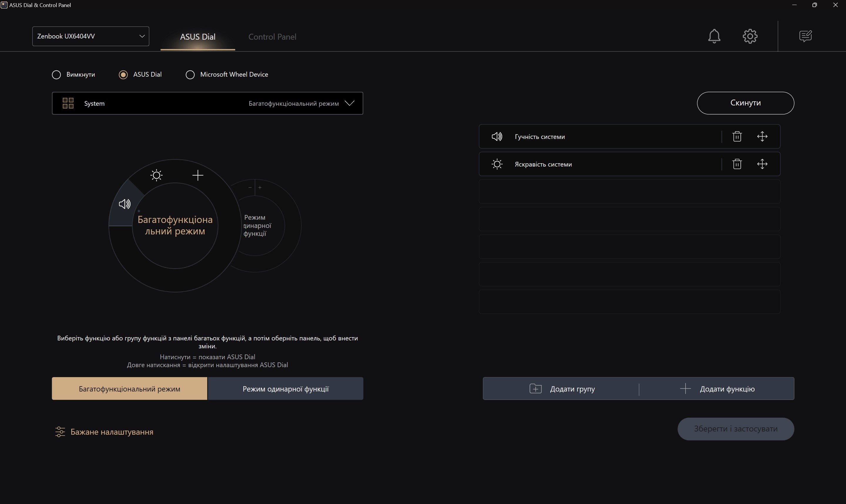Click move handle for Яскравість системи
Viewport: 846px width, 504px height.
tap(762, 164)
